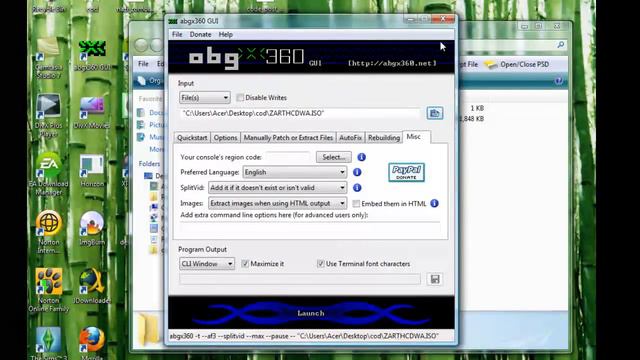Click the back button in Explorer window

[x=141, y=45]
